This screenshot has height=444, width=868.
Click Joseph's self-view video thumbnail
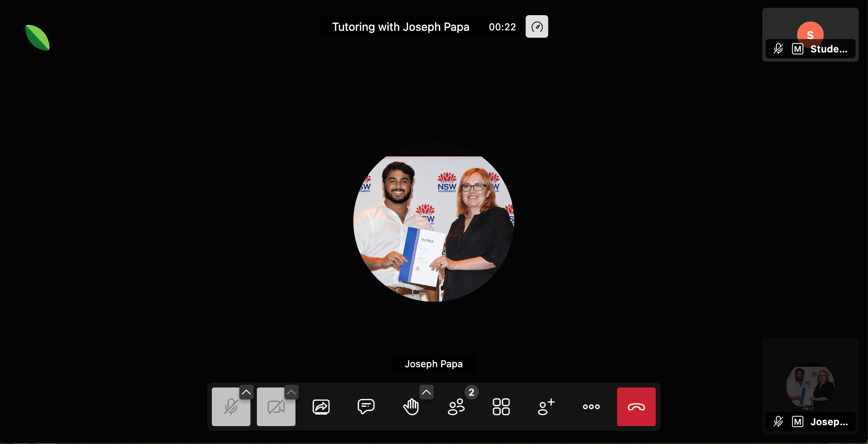pyautogui.click(x=810, y=386)
